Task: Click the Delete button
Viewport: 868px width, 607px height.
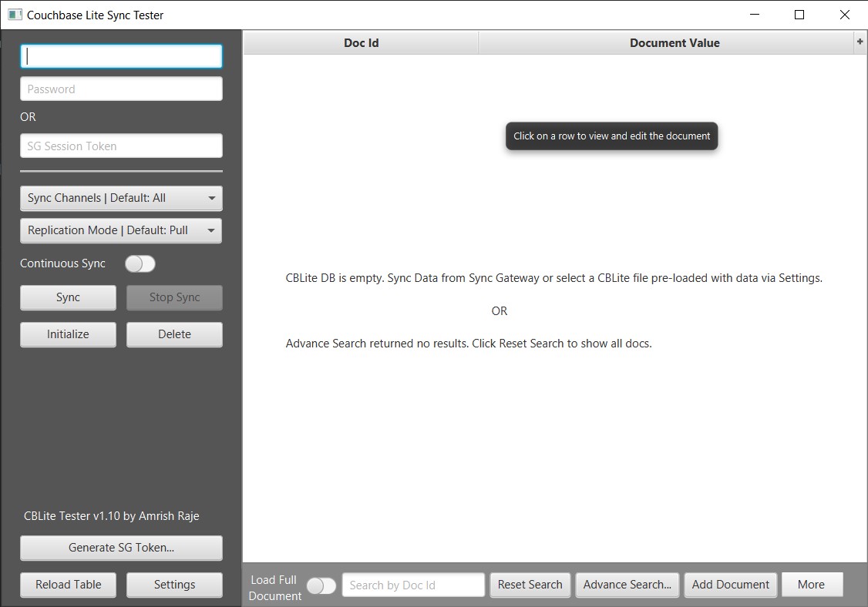Action: (x=174, y=334)
